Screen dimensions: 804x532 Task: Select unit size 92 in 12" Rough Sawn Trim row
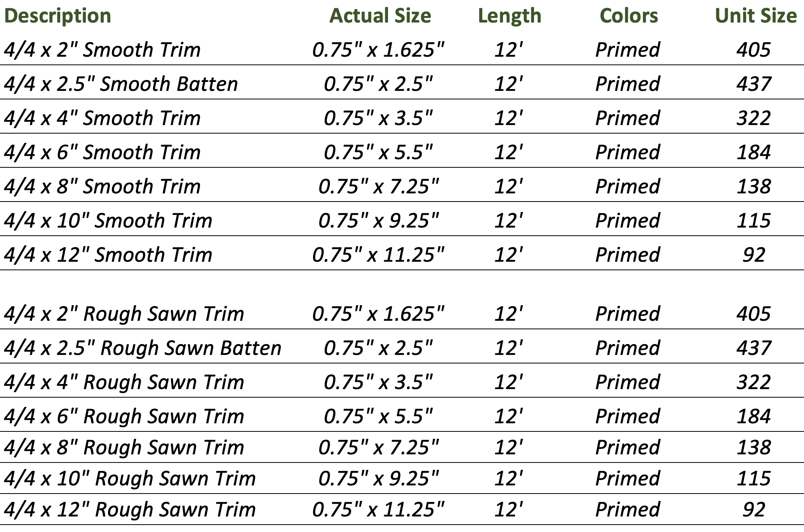(x=754, y=509)
